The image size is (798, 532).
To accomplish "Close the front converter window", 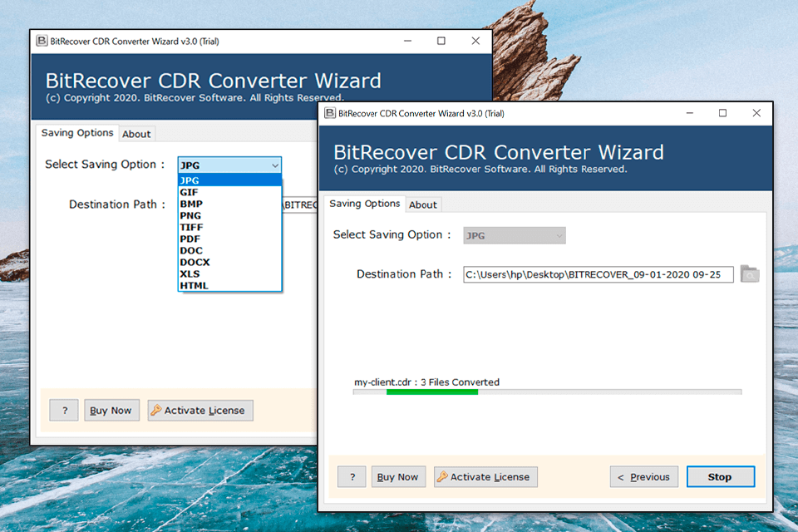I will pyautogui.click(x=756, y=113).
